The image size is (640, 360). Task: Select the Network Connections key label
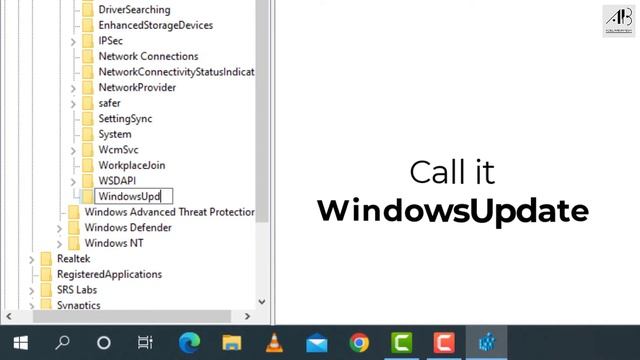tap(148, 56)
